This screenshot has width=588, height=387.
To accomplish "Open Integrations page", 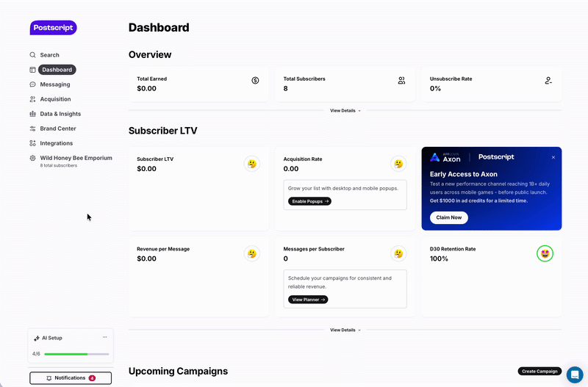I will (57, 143).
